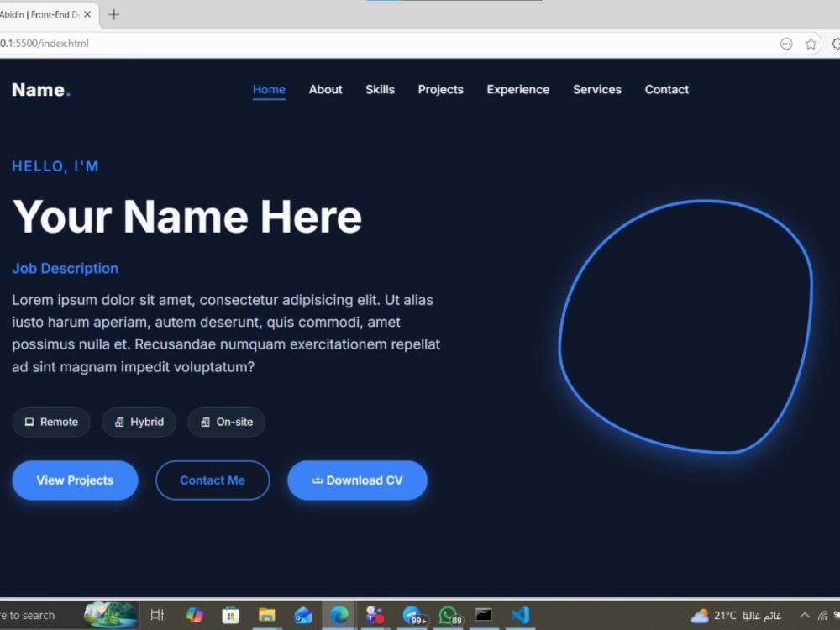The width and height of the screenshot is (840, 630).
Task: Open the 21°C weather widget
Action: pos(735,616)
